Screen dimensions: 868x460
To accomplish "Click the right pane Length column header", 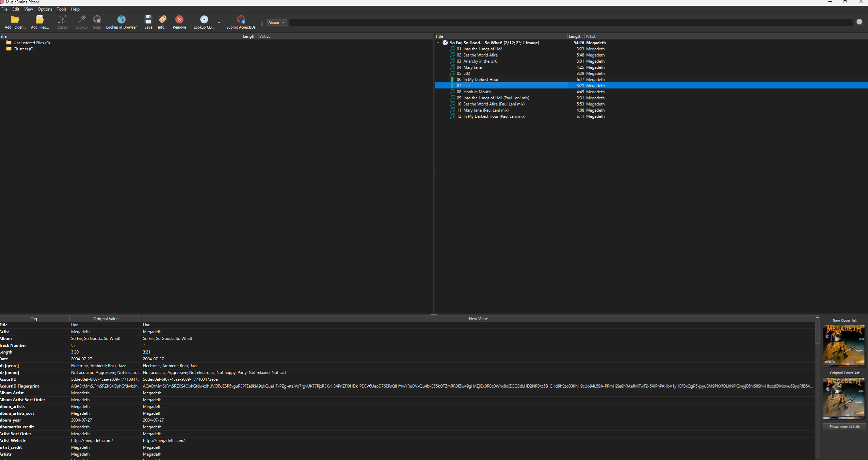I will [575, 36].
